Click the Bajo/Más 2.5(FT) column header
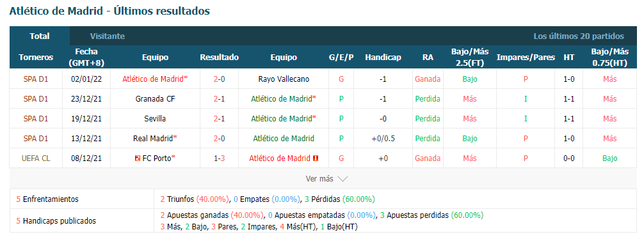The image size is (644, 239). (x=470, y=58)
